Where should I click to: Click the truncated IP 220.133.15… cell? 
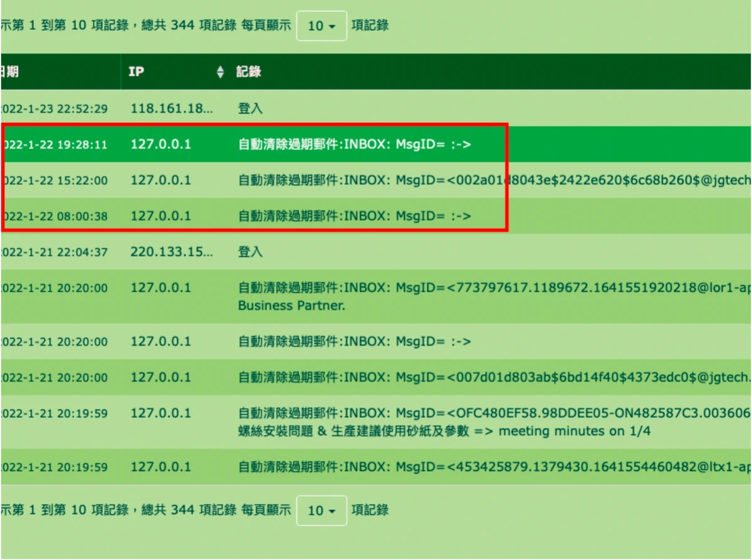(172, 252)
